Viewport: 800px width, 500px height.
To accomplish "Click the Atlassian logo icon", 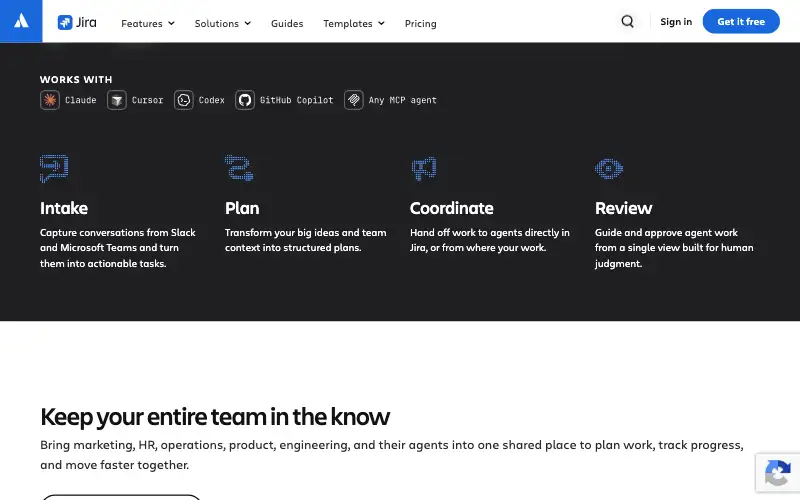I will [x=21, y=21].
